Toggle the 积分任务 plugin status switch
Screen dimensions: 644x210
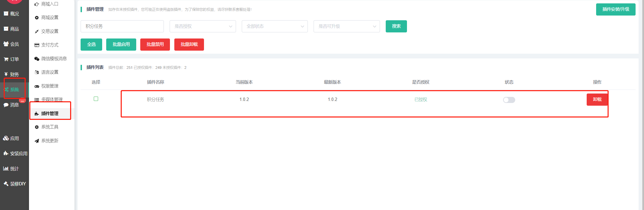(x=509, y=100)
